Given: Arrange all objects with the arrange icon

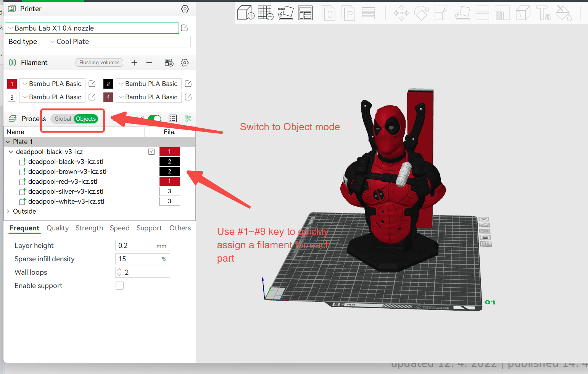Looking at the screenshot, I should pos(305,13).
